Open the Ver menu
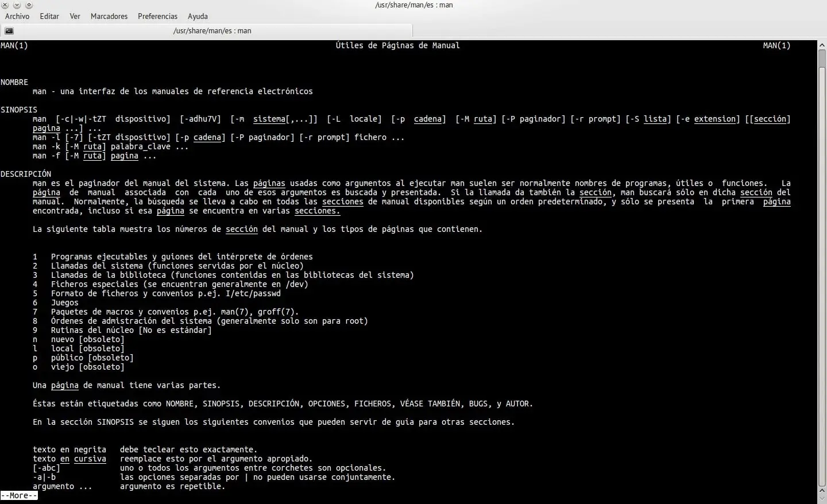The image size is (827, 504). [x=75, y=16]
